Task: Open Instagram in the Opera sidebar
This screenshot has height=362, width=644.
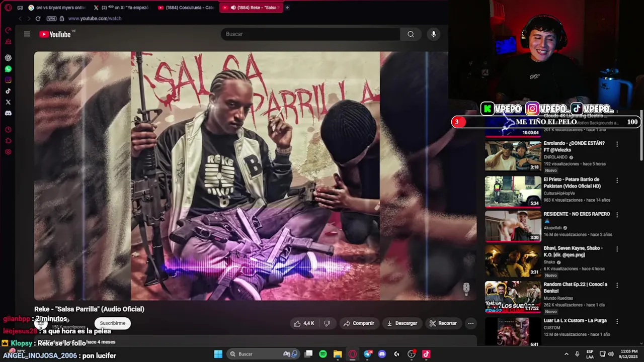Action: (8, 80)
